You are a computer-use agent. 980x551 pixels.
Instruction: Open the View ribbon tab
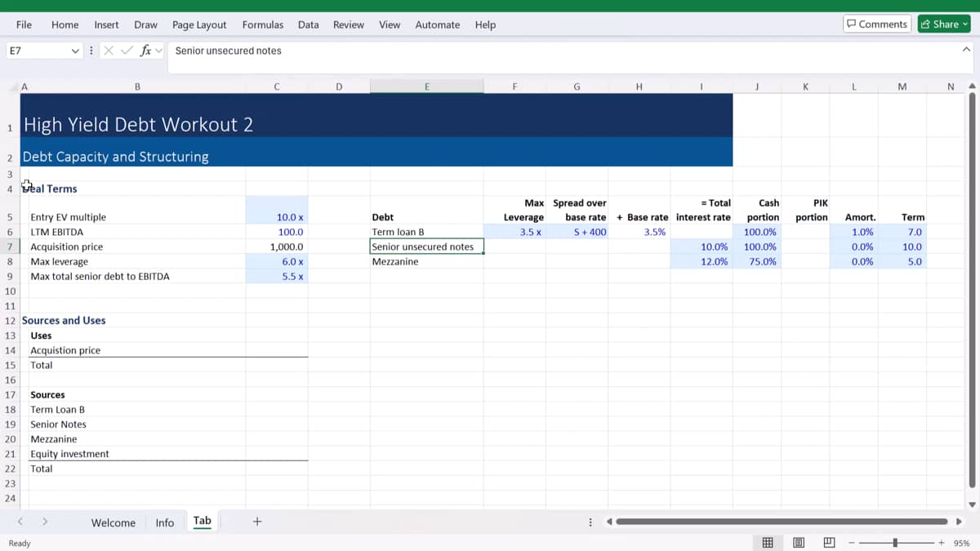point(390,24)
